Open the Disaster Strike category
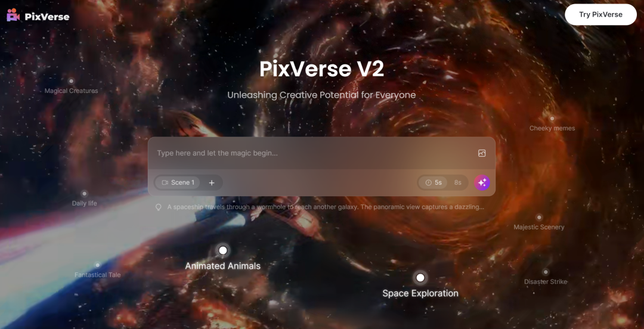Image resolution: width=644 pixels, height=329 pixels. click(546, 281)
